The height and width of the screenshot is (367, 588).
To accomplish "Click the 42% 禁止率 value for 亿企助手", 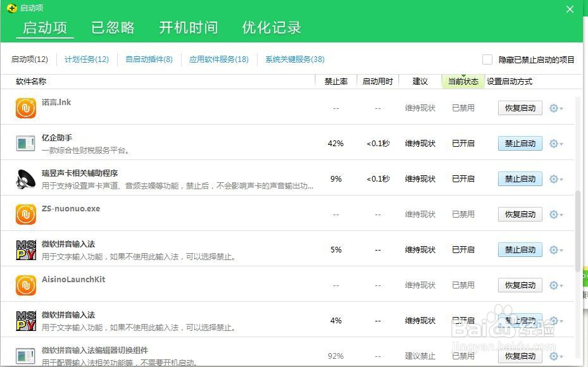I will (335, 144).
